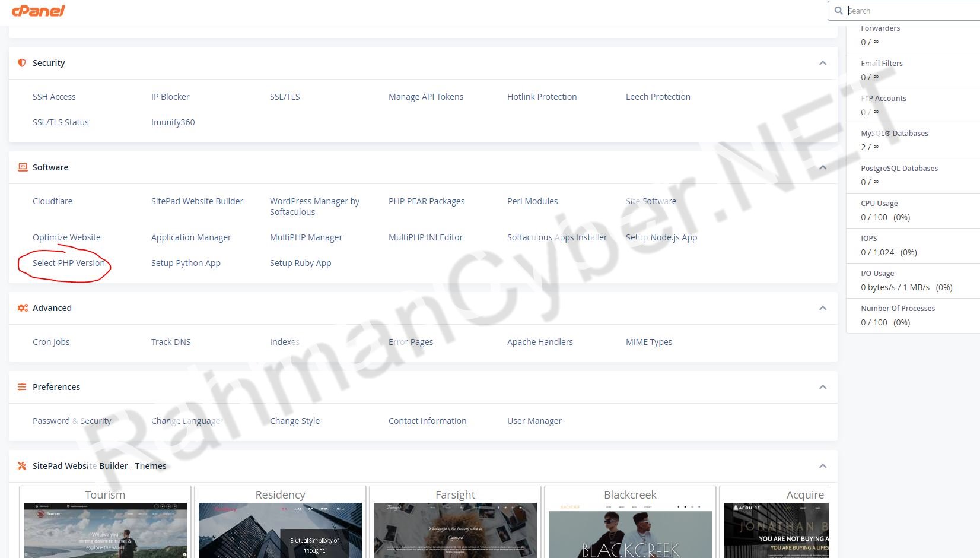This screenshot has height=558, width=980.
Task: Open Setup Python App
Action: click(186, 263)
